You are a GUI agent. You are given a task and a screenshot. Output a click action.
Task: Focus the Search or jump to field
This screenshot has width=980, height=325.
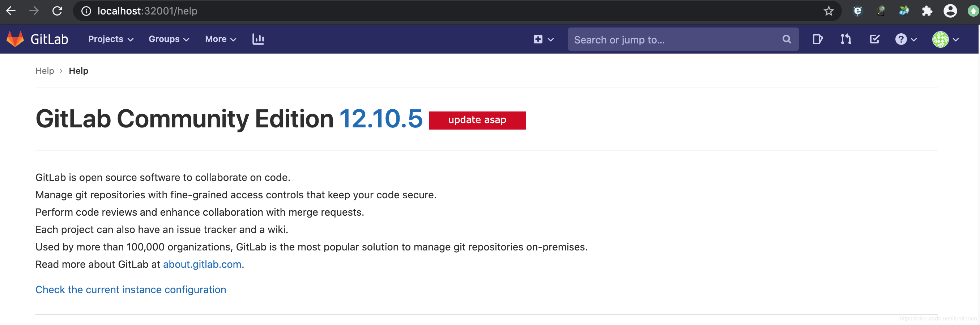click(x=683, y=39)
